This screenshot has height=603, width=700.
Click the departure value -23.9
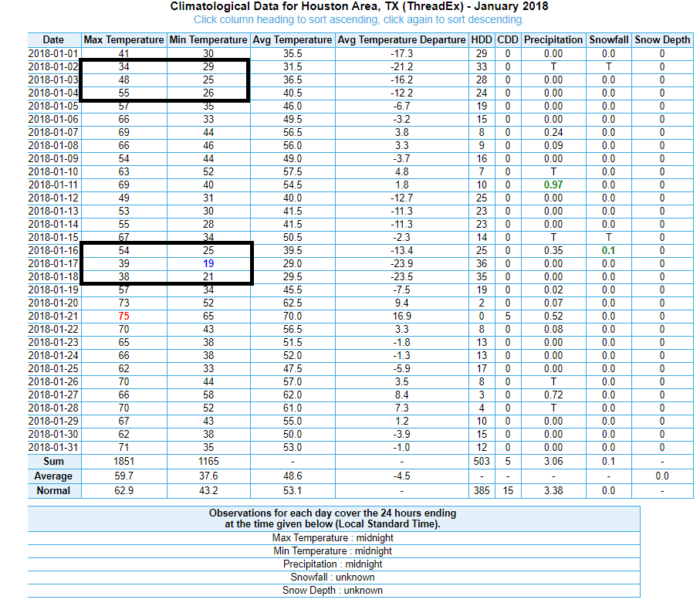pyautogui.click(x=401, y=263)
